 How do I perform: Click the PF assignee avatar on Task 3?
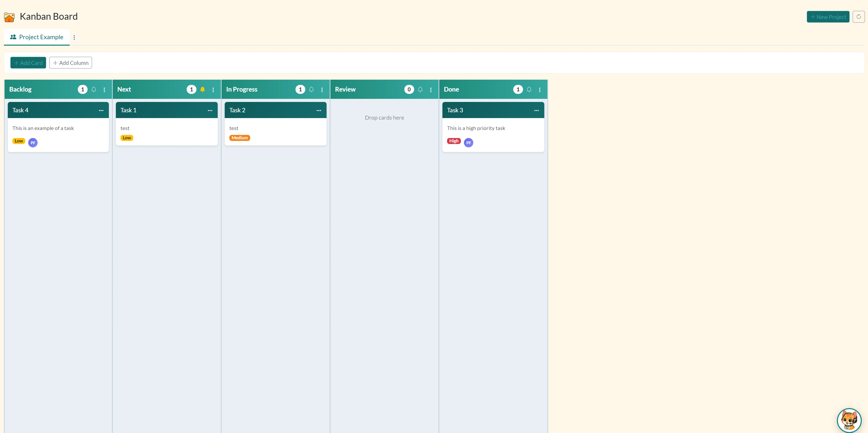[469, 142]
